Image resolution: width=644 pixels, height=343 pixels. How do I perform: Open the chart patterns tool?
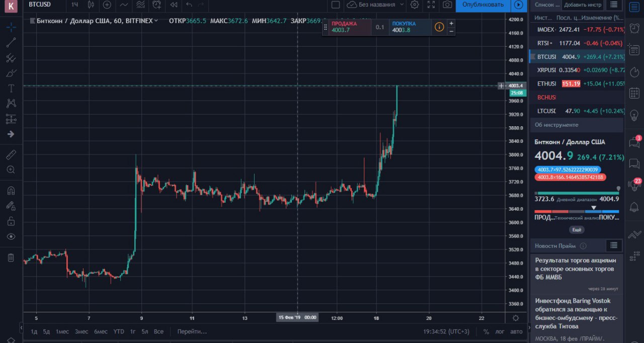(x=11, y=104)
